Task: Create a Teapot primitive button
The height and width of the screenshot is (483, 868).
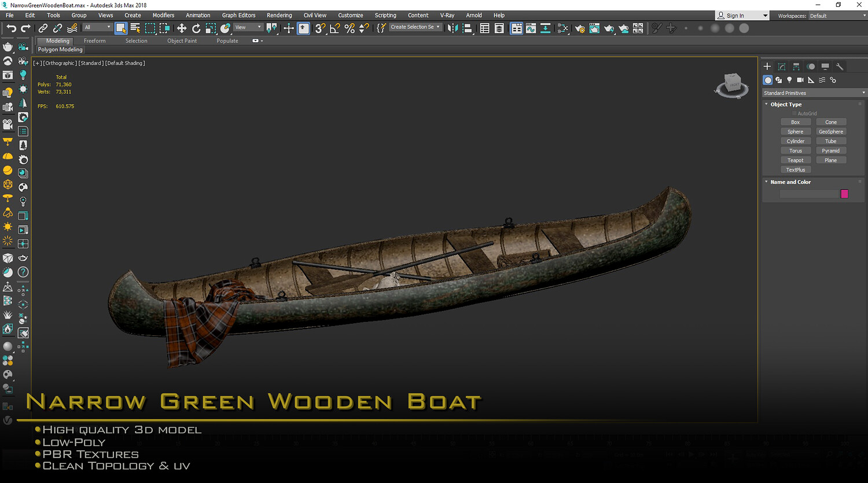Action: [x=796, y=160]
